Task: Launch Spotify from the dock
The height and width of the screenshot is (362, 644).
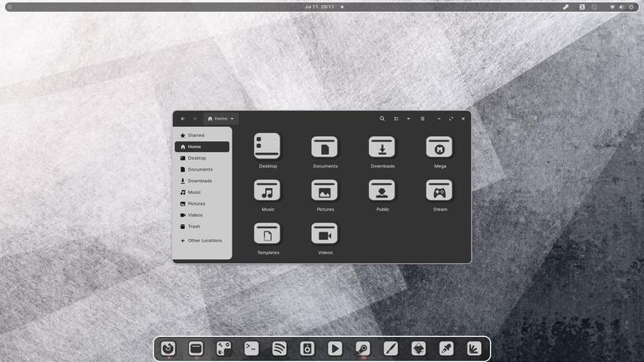Action: point(279,349)
